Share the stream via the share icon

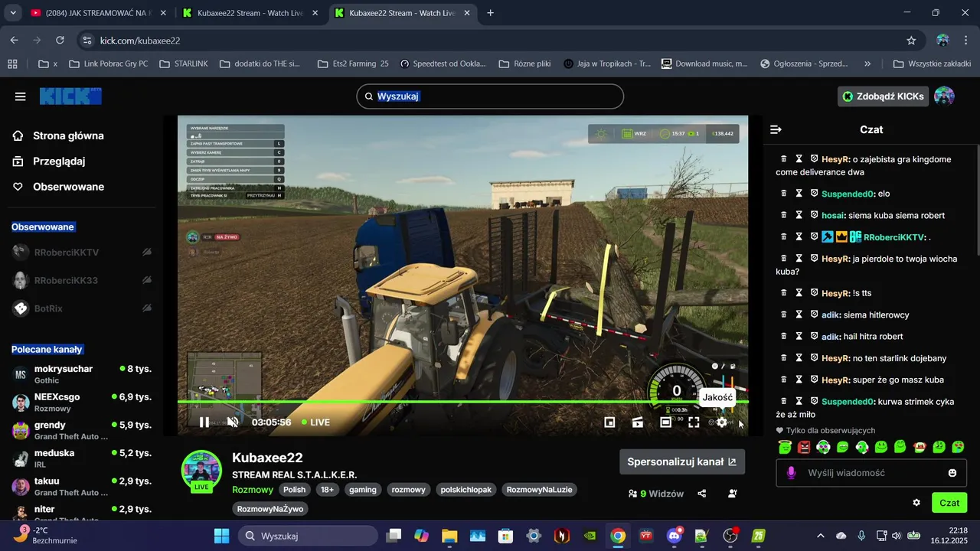click(702, 494)
